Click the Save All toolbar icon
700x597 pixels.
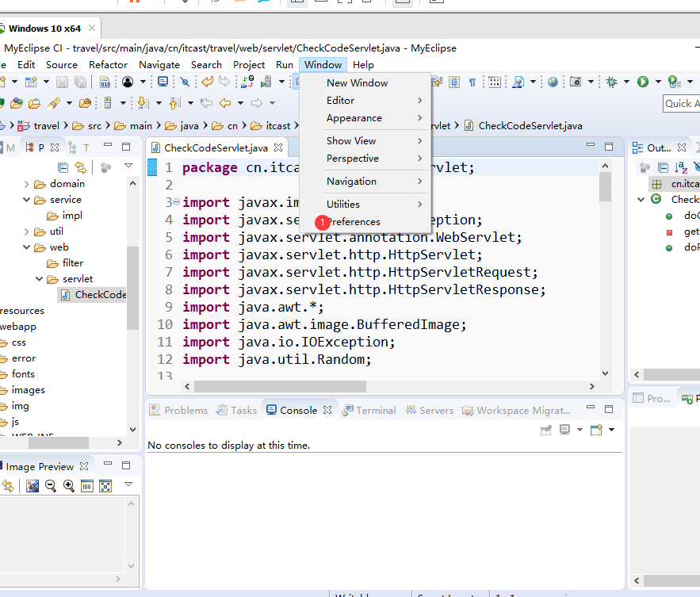click(81, 82)
